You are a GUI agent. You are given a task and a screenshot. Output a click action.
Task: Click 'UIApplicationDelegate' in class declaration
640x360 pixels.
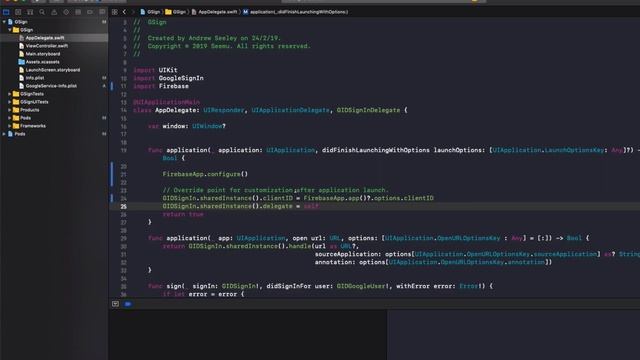click(290, 110)
